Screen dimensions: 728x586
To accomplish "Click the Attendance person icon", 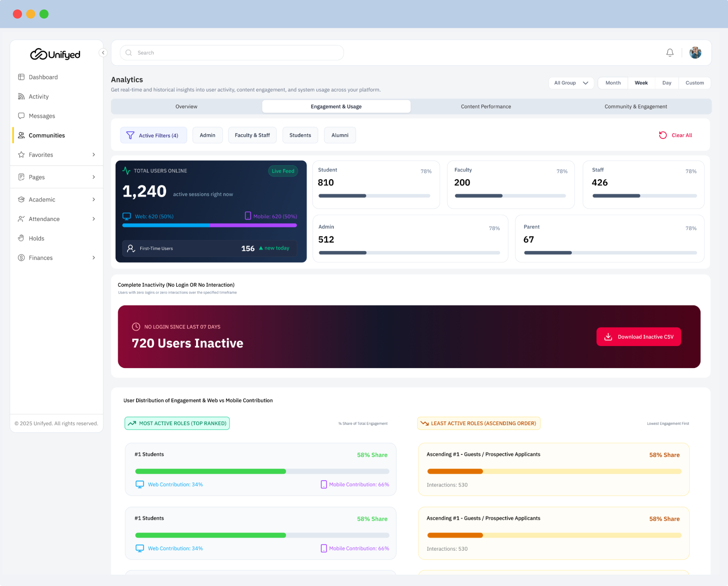I will click(21, 219).
